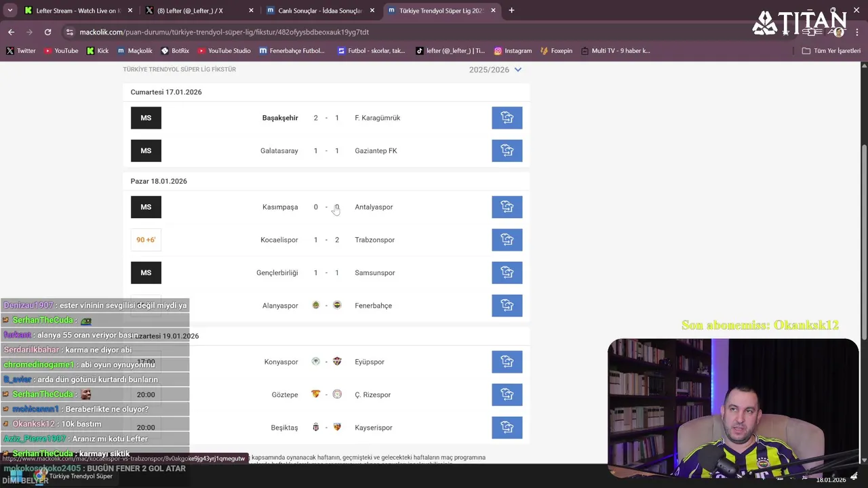Viewport: 868px width, 488px height.
Task: Click the Eyüpspor club crest
Action: 337,361
